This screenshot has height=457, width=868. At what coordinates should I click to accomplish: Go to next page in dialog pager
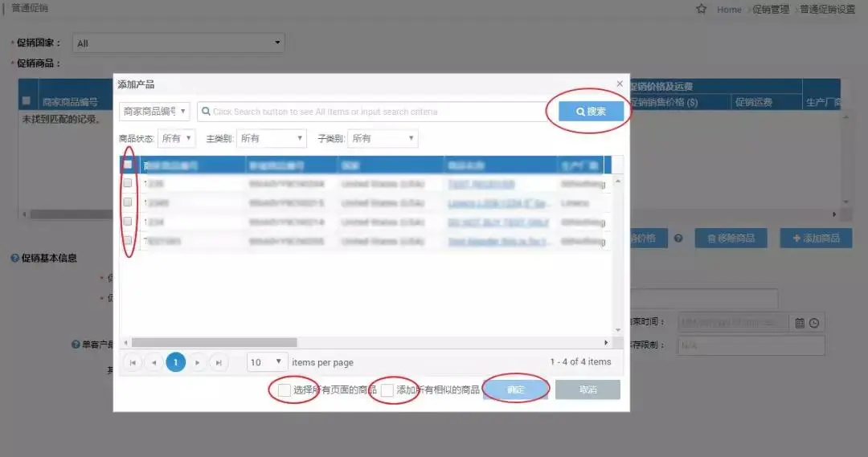click(197, 362)
